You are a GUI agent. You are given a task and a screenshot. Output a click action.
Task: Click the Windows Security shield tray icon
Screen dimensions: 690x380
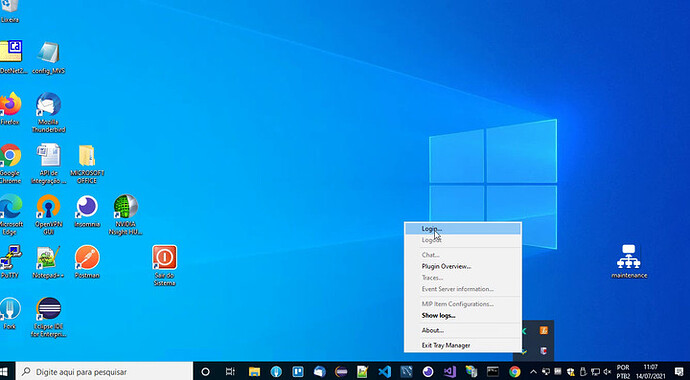click(571, 371)
